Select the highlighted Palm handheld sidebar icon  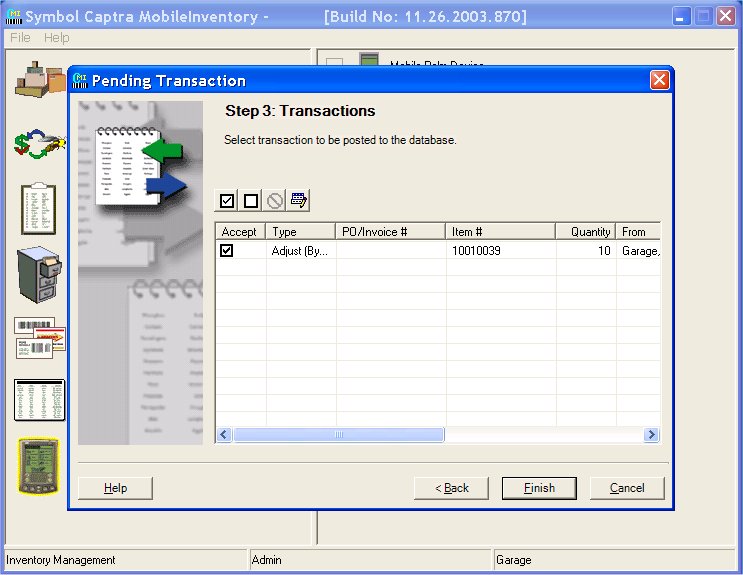coord(38,466)
